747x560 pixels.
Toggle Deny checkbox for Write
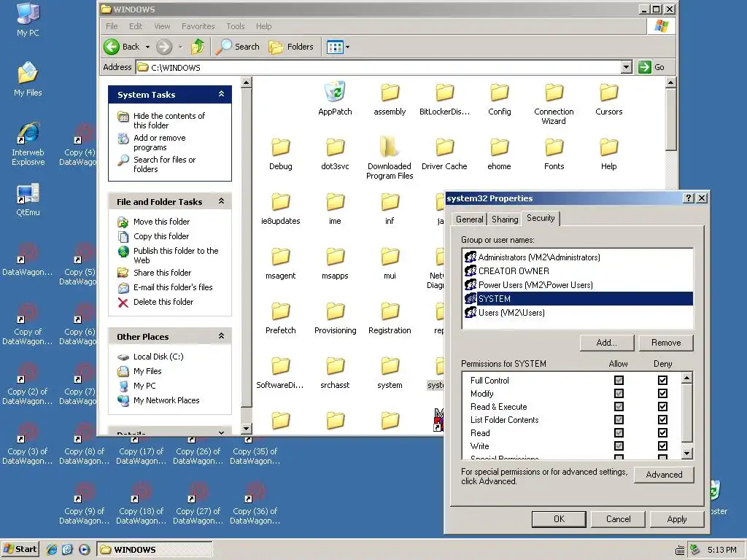(x=662, y=446)
